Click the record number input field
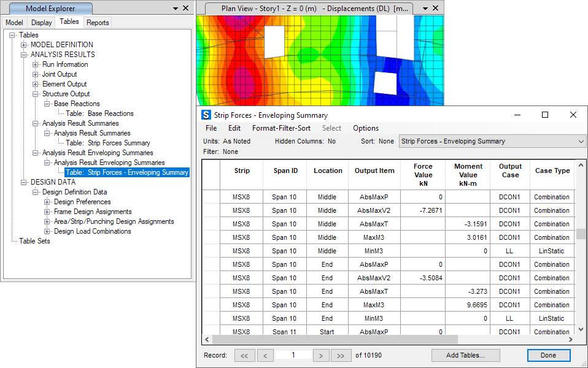Image resolution: width=588 pixels, height=368 pixels. [293, 355]
